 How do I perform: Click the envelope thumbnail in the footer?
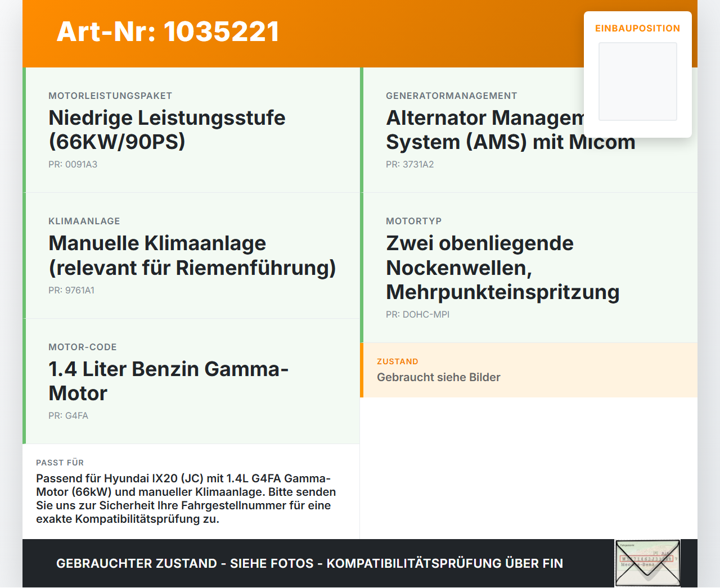pos(647,563)
